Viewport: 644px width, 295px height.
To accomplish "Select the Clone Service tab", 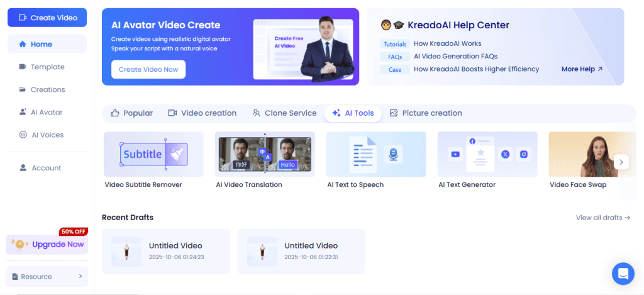I will tap(284, 113).
